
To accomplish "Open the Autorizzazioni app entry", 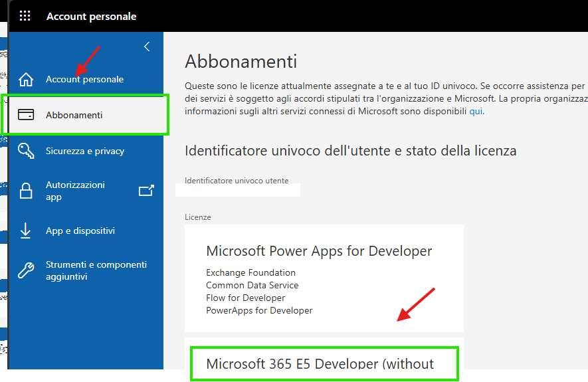I will pyautogui.click(x=75, y=191).
